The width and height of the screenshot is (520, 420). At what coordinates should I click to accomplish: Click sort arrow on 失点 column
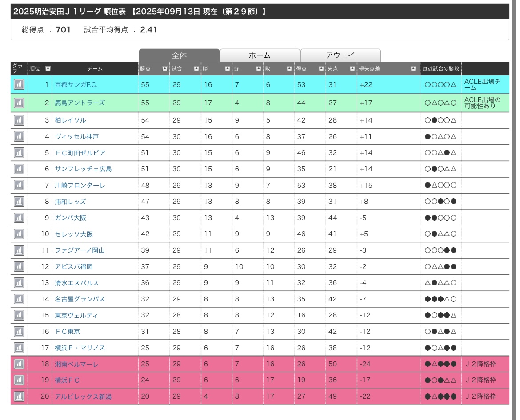point(352,69)
